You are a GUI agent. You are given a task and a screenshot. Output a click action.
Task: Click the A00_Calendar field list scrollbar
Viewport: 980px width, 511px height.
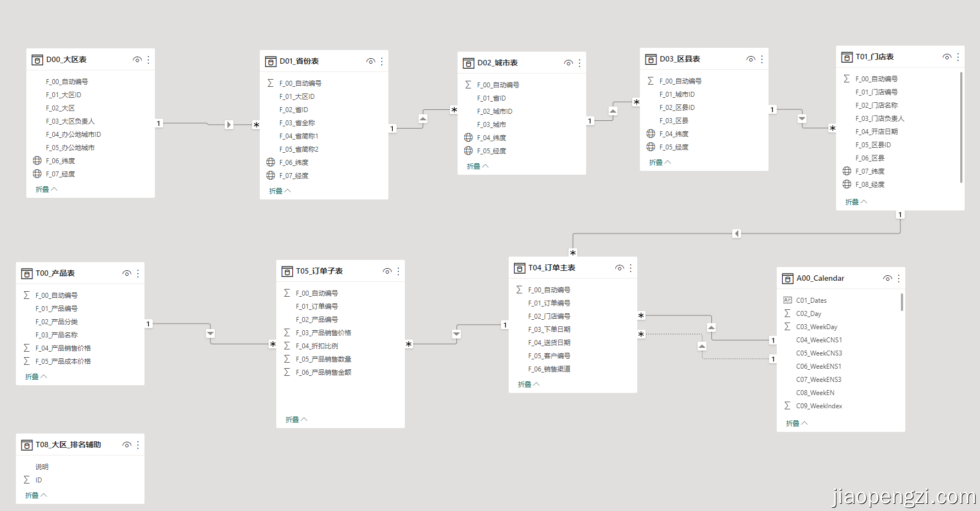tap(902, 302)
